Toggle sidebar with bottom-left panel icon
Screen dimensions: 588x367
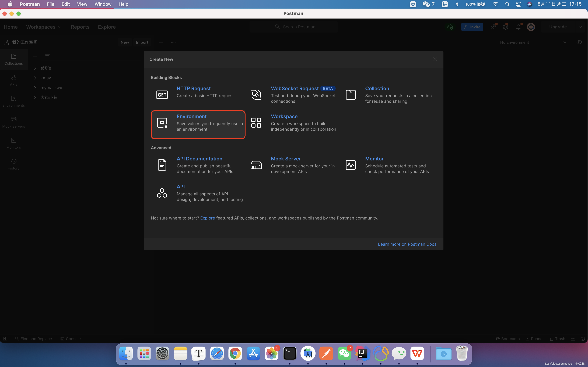click(x=5, y=339)
